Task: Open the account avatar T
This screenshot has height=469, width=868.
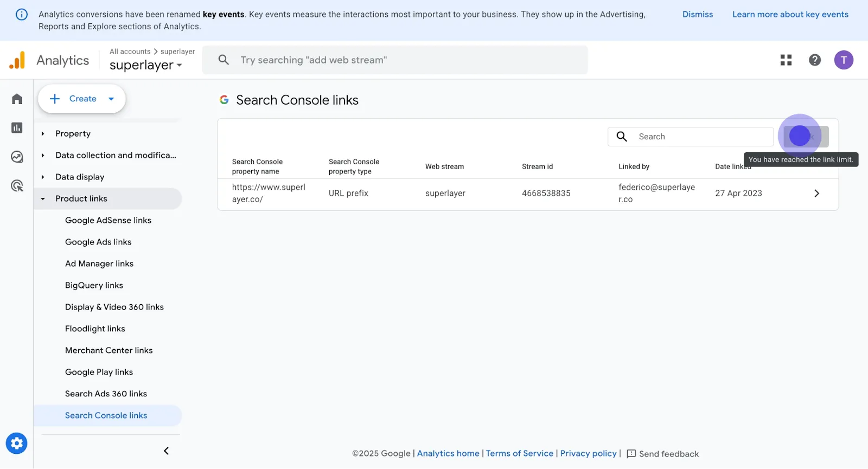Action: click(x=844, y=60)
